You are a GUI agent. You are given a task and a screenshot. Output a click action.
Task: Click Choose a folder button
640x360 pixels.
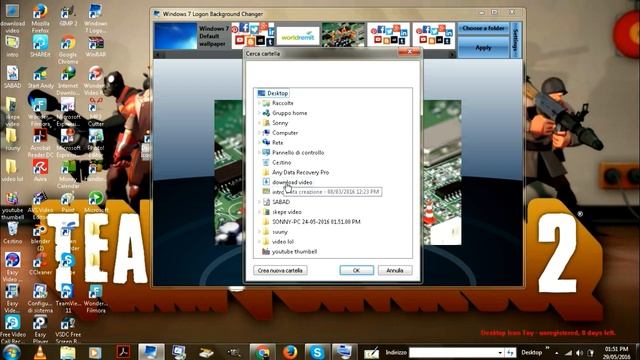[x=483, y=28]
